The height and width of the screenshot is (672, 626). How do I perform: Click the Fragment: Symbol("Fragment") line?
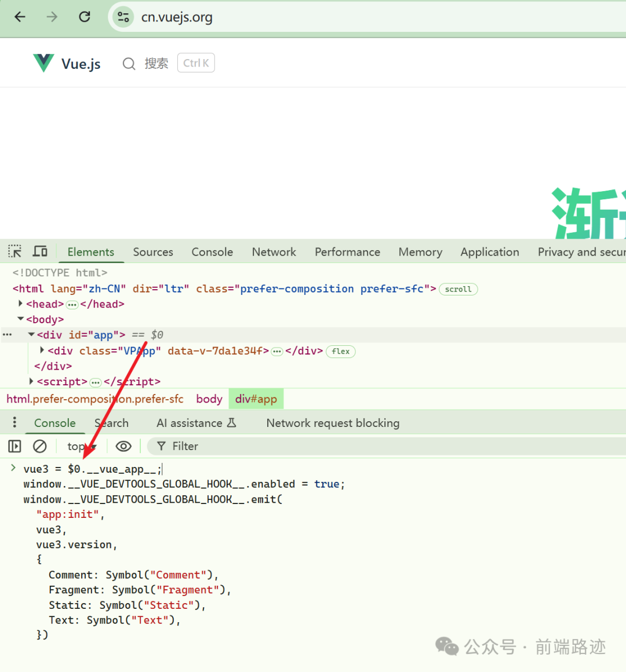click(140, 590)
